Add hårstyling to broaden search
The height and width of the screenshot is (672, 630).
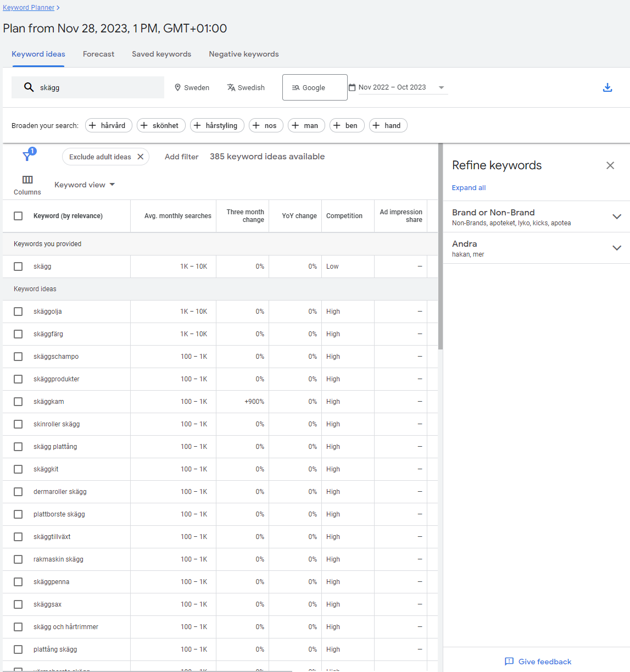tap(217, 125)
